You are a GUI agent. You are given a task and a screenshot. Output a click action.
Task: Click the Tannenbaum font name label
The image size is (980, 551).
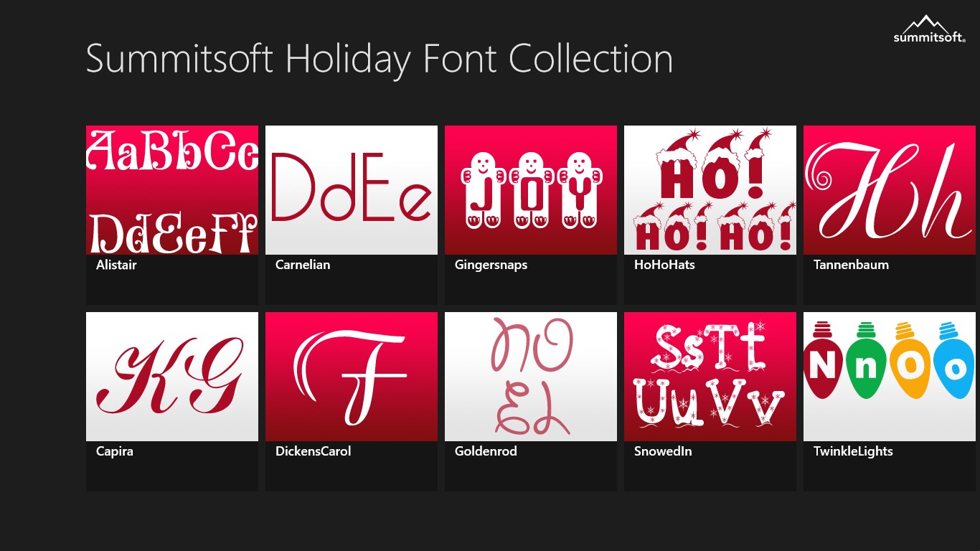851,265
